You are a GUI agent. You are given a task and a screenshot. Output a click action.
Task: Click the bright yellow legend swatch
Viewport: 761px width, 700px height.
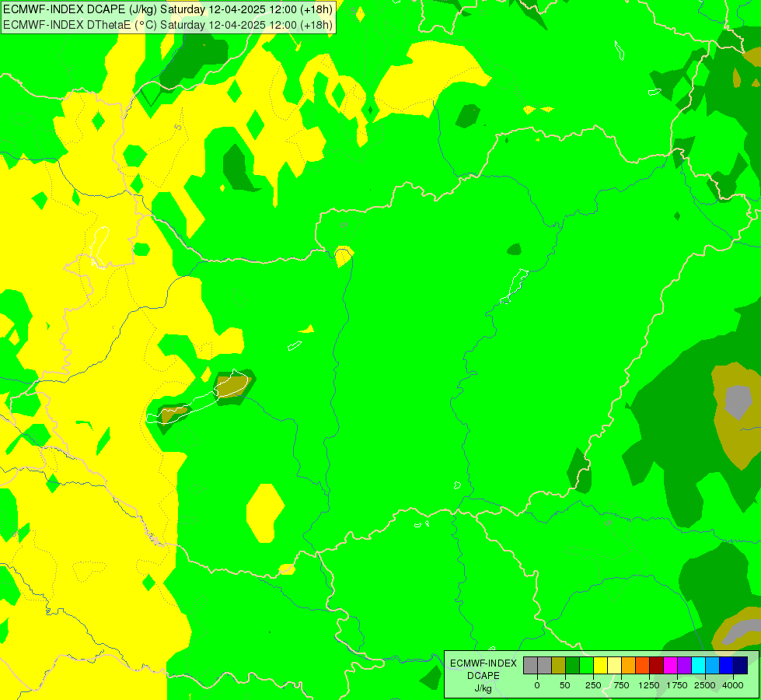pyautogui.click(x=600, y=666)
